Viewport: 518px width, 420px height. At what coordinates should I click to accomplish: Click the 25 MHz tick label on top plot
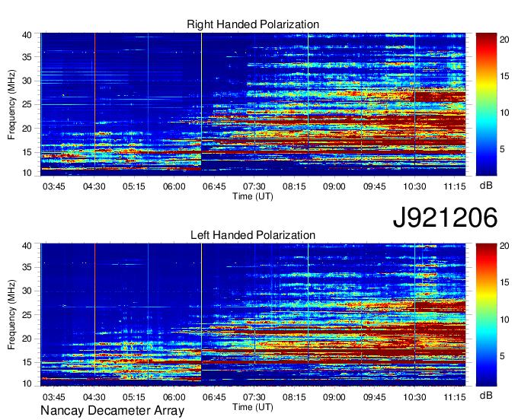pos(27,104)
